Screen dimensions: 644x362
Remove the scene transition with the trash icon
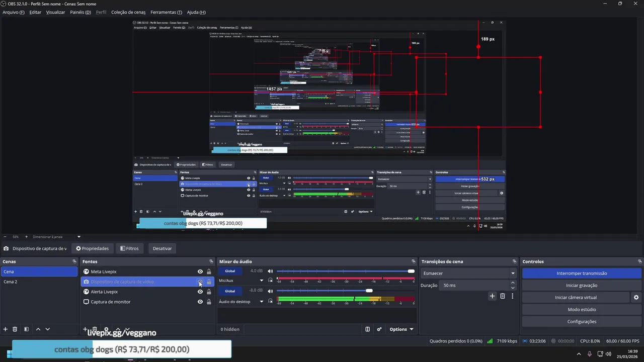(502, 296)
